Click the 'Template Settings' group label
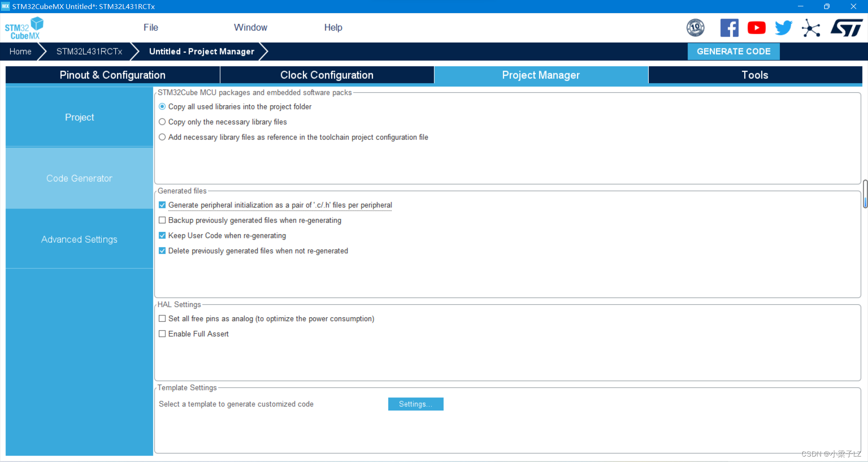The width and height of the screenshot is (868, 462). [187, 388]
